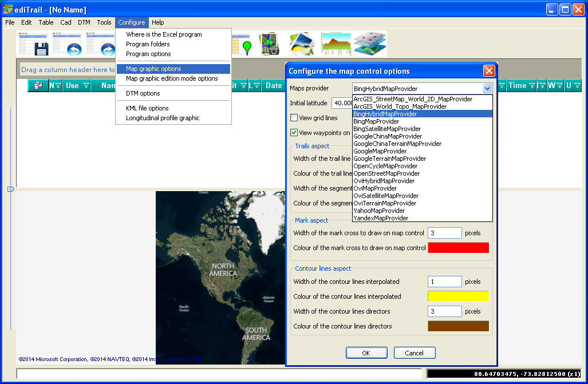This screenshot has height=384, width=588.
Task: Click the OK button in dialog
Action: [366, 353]
